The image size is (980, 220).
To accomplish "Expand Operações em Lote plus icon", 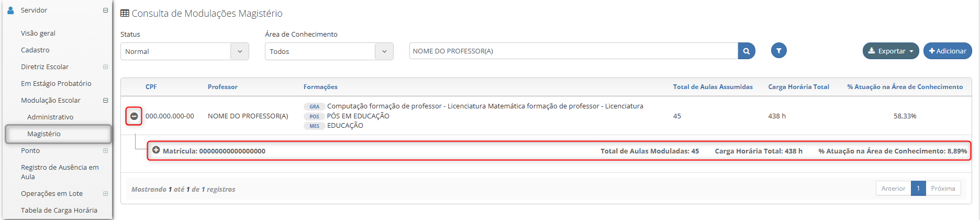I will pyautogui.click(x=105, y=194).
